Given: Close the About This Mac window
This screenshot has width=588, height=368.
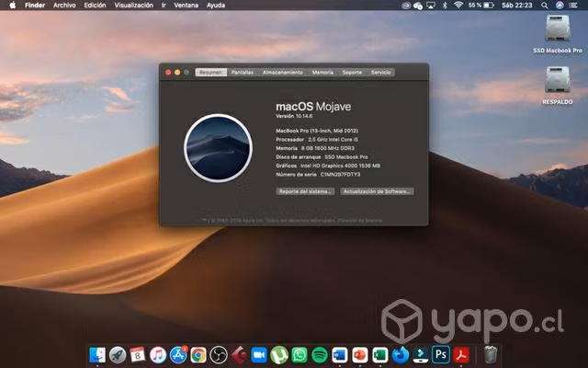Looking at the screenshot, I should [x=168, y=72].
